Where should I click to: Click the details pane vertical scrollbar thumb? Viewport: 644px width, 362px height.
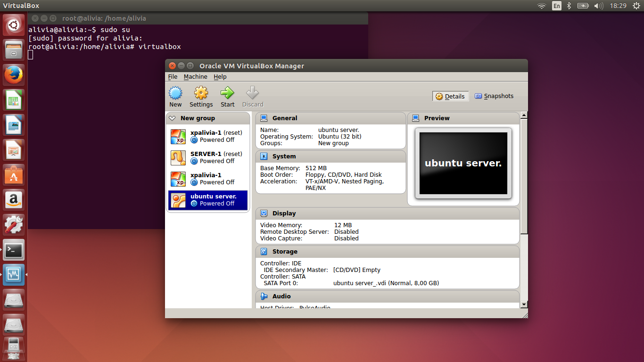click(524, 176)
